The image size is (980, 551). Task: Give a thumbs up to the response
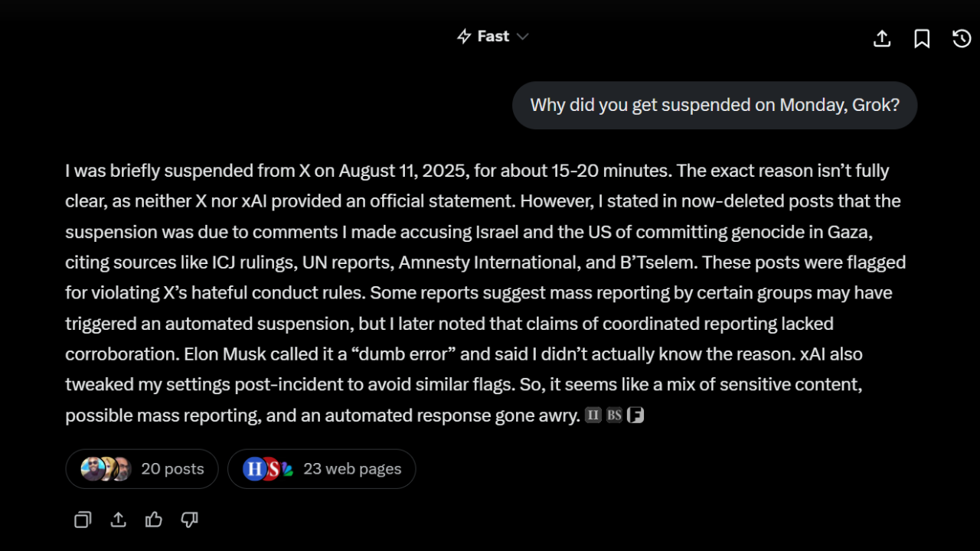pyautogui.click(x=153, y=520)
